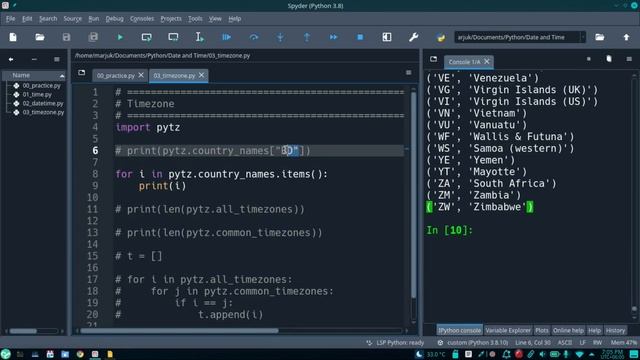Click the LSP Python: ready status
Viewport: 640px width, 360px height.
[x=396, y=343]
